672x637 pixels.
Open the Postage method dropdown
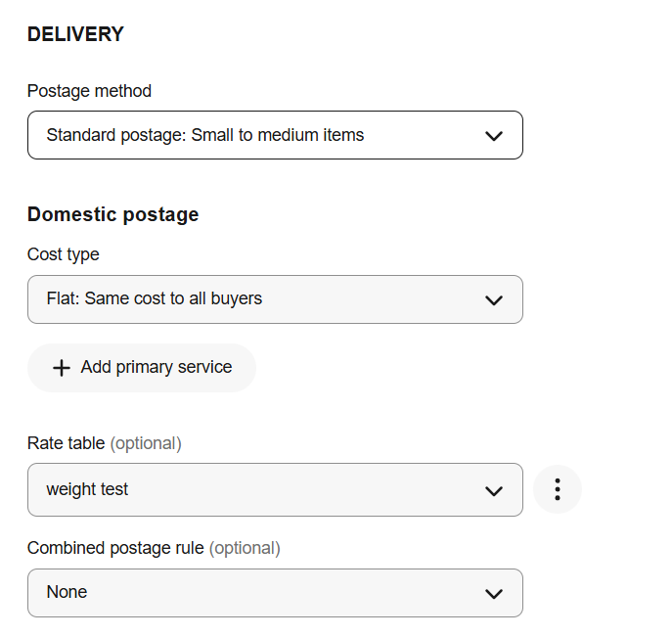tap(275, 135)
